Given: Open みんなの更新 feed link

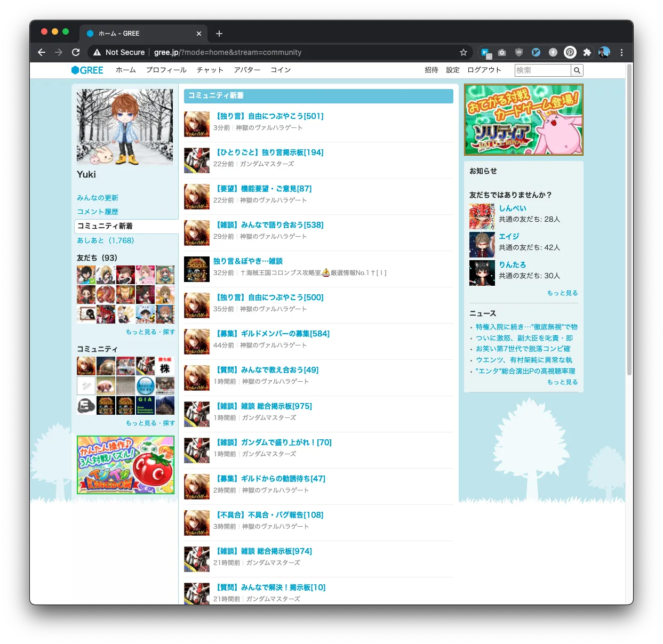Looking at the screenshot, I should [98, 198].
